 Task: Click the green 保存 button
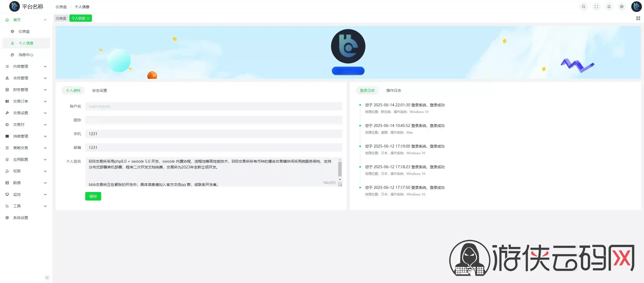pos(93,196)
